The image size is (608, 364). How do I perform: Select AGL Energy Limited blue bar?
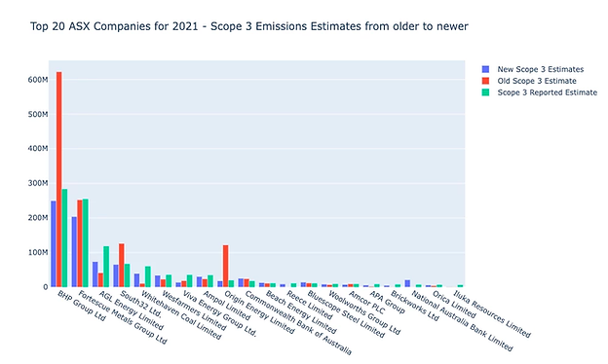(95, 274)
